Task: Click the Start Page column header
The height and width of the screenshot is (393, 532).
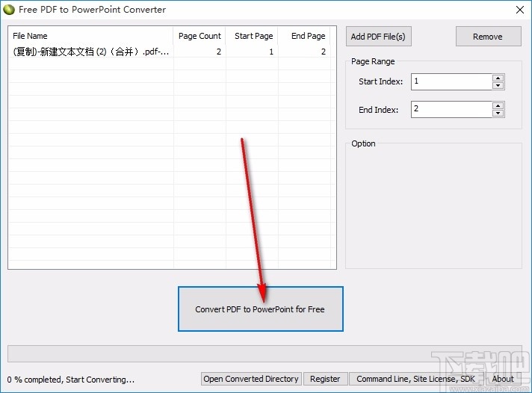Action: coord(252,36)
